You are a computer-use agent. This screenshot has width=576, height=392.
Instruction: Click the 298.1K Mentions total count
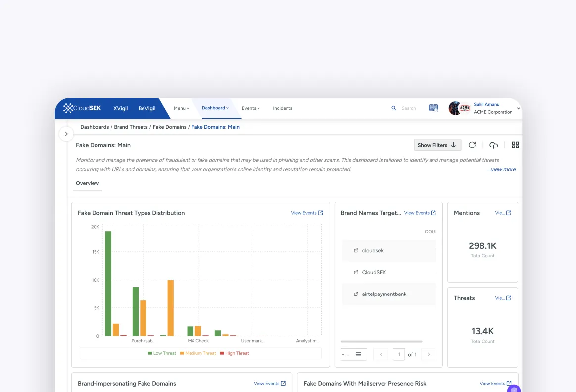tap(482, 246)
